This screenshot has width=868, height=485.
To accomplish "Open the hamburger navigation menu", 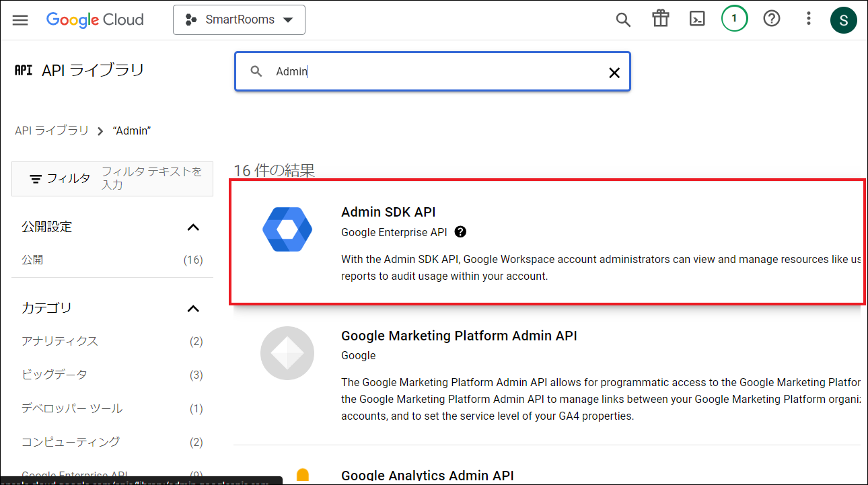I will 20,20.
